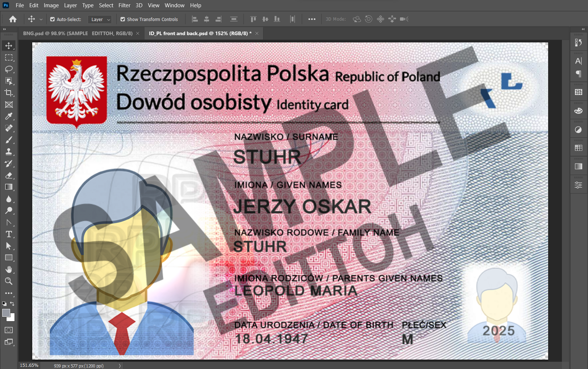Align top edges button
Image resolution: width=588 pixels, height=369 pixels.
click(253, 19)
